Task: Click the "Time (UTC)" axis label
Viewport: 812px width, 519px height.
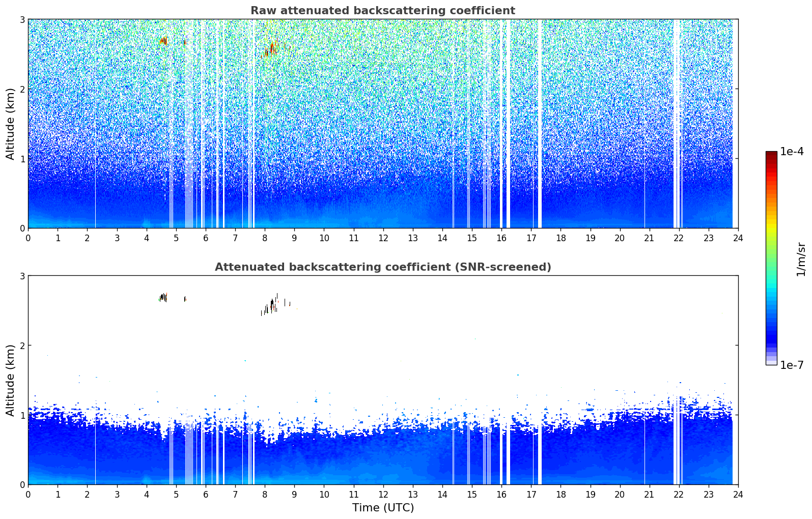Action: [383, 508]
